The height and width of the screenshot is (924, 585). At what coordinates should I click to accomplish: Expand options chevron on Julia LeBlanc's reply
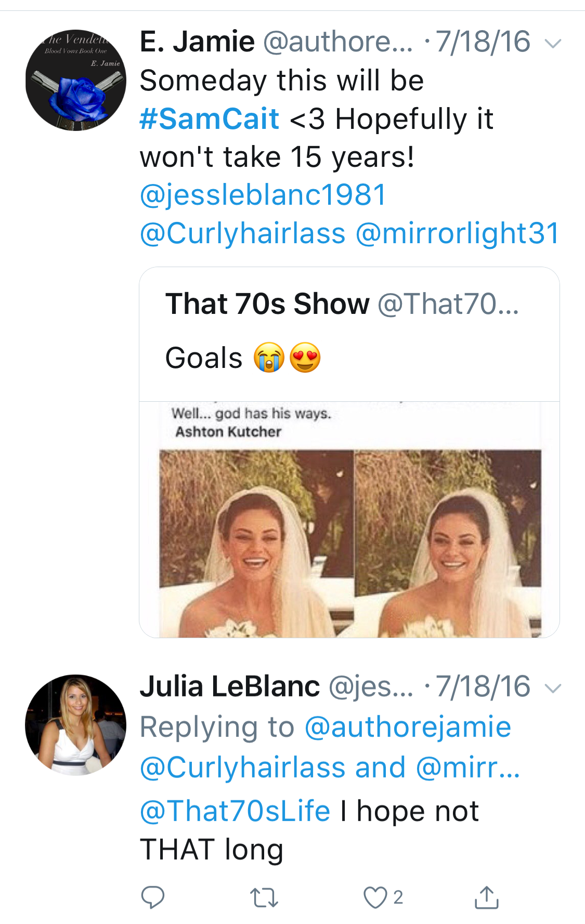click(x=553, y=689)
